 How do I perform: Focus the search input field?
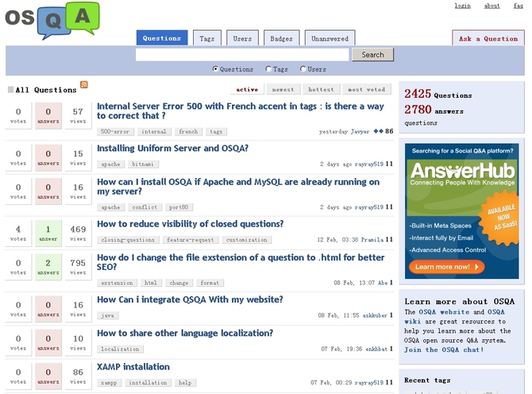coord(242,55)
